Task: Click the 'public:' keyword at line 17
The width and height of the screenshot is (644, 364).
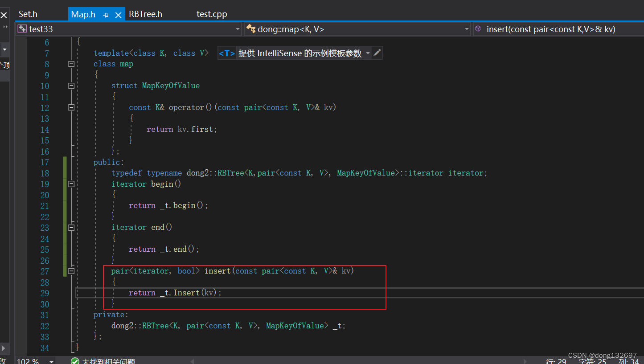Action: (109, 162)
